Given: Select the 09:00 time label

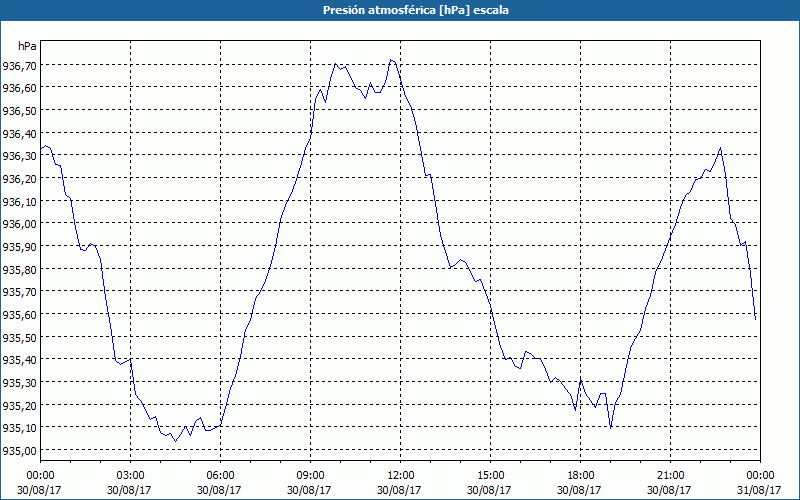Looking at the screenshot, I should point(310,476).
